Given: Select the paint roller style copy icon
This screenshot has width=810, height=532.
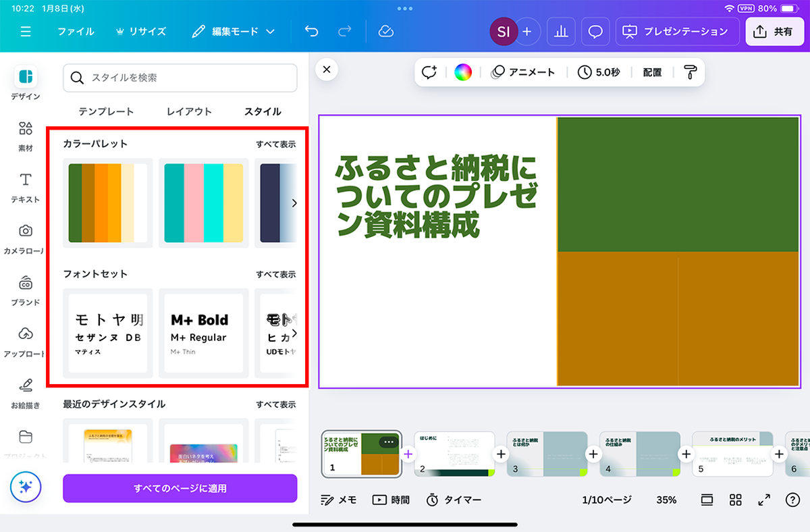Looking at the screenshot, I should (690, 72).
